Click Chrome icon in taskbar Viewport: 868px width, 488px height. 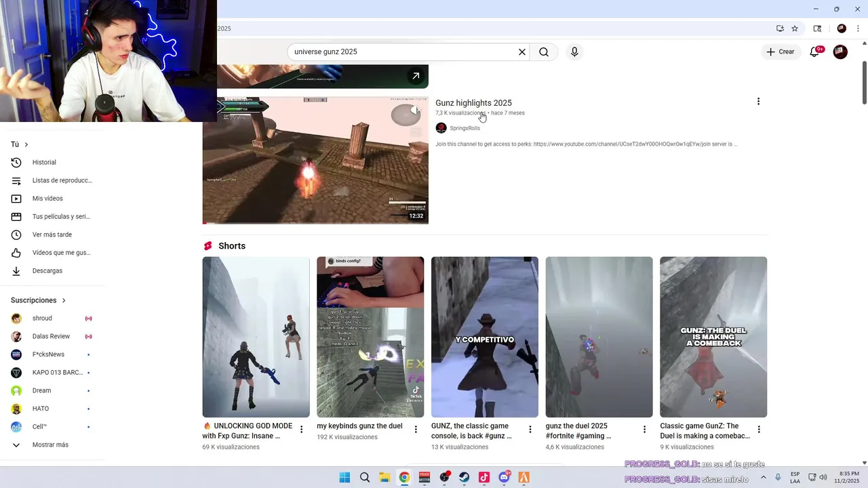(404, 477)
